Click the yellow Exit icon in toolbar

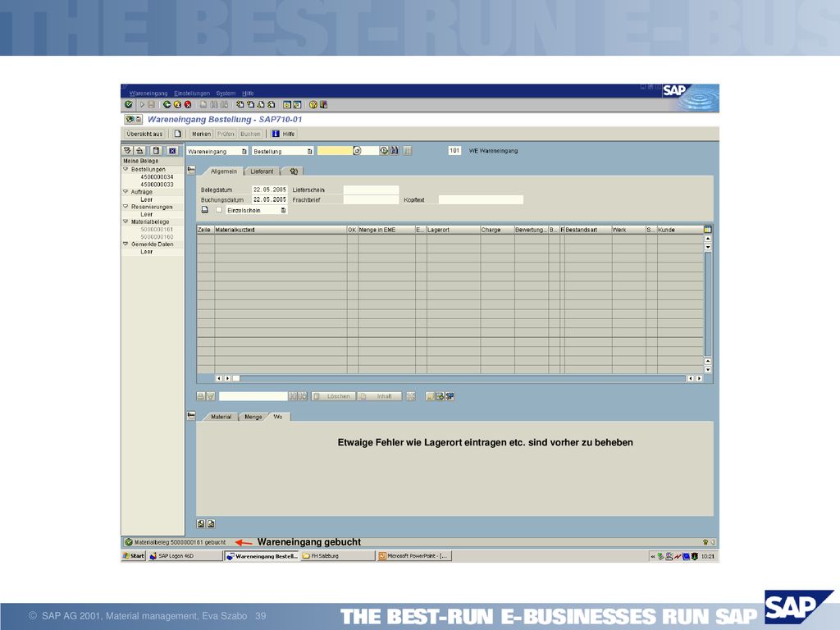click(177, 104)
